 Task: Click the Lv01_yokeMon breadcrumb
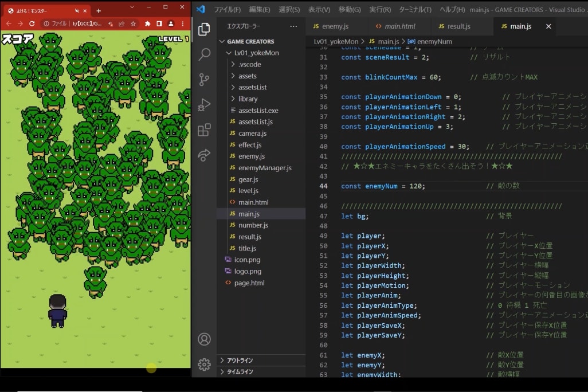click(336, 41)
